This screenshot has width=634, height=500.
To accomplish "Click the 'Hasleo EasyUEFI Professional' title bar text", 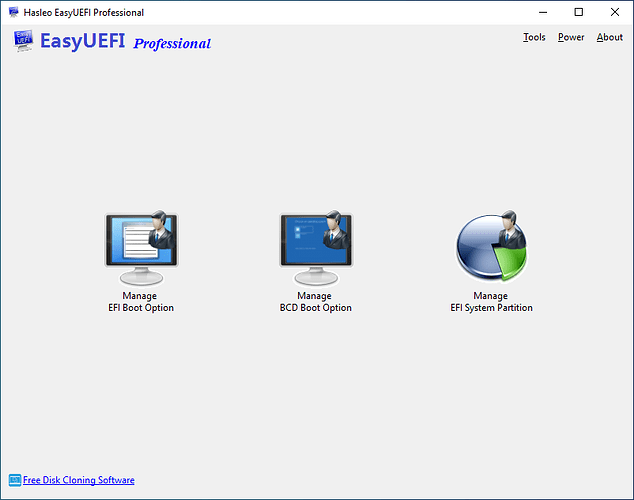I will click(83, 12).
